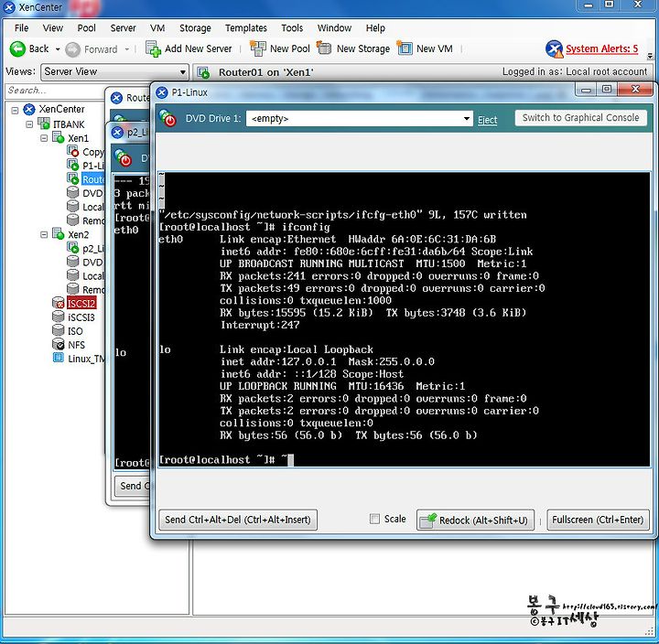Click the Redock (Alt+Shift+U) button

[475, 521]
